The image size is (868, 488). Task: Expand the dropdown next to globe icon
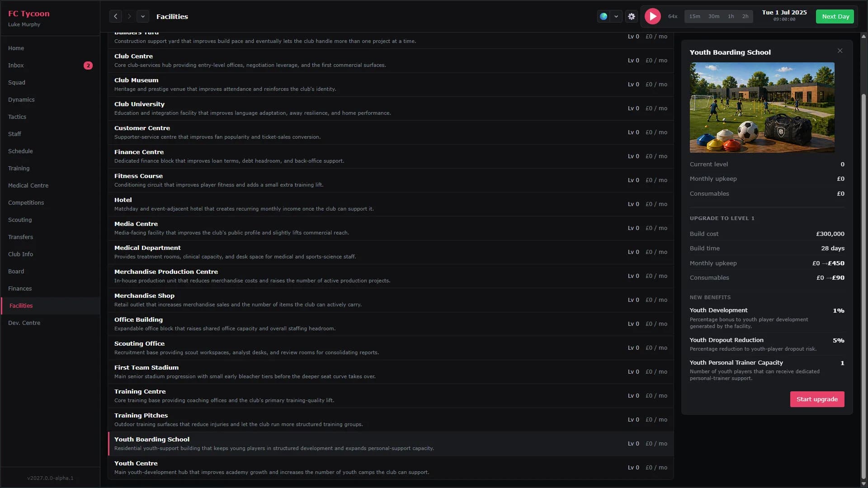(616, 16)
